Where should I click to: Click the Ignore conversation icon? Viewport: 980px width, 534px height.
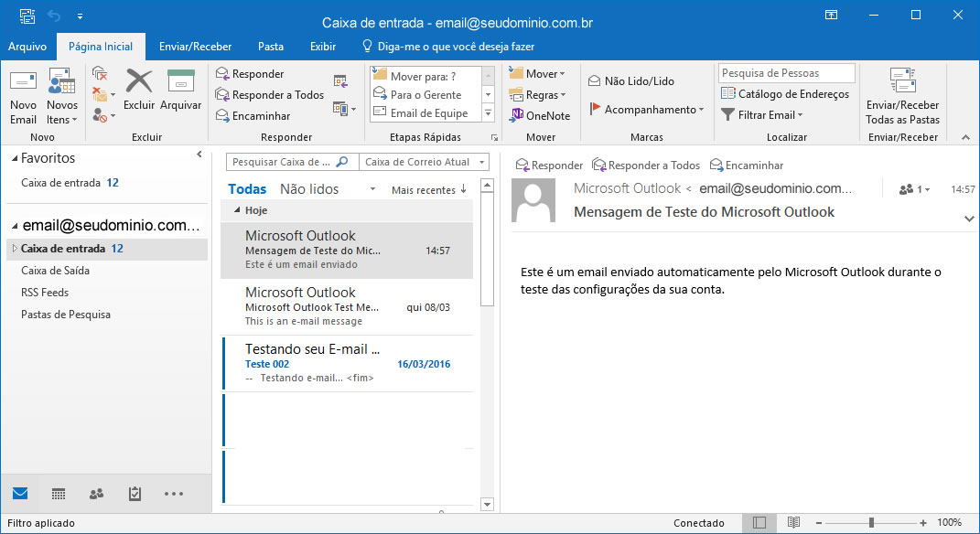point(100,74)
